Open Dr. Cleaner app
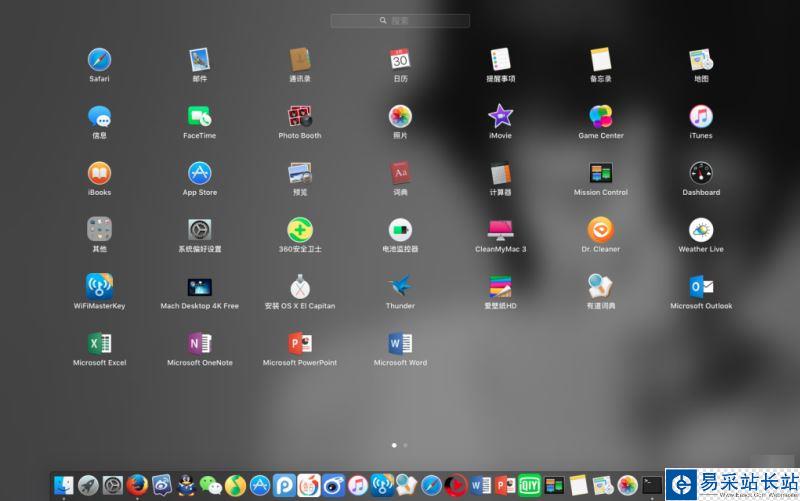This screenshot has width=800, height=501. (x=601, y=230)
